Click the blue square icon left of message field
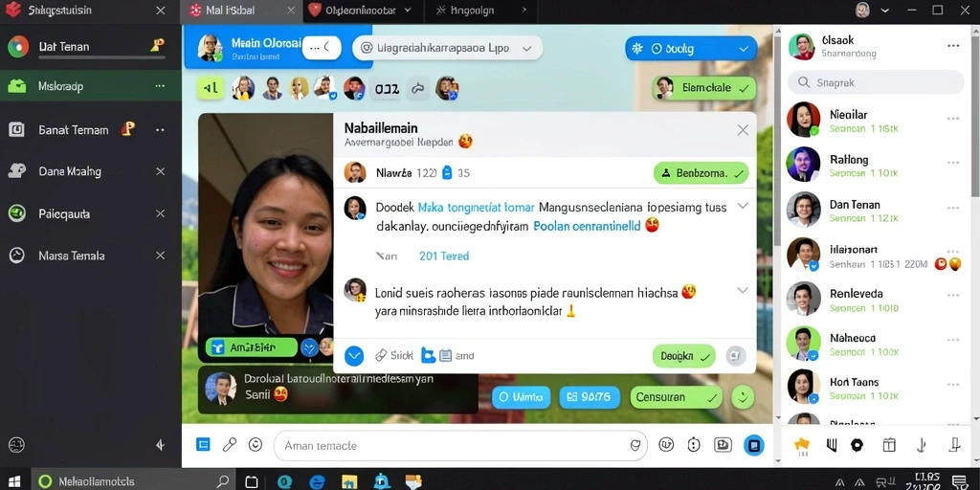This screenshot has width=980, height=490. 203,445
